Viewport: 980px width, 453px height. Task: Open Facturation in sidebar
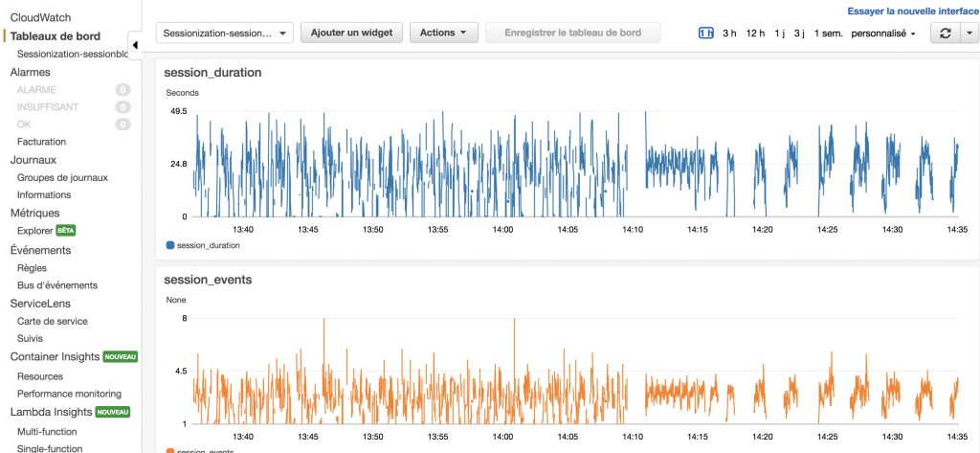[41, 142]
